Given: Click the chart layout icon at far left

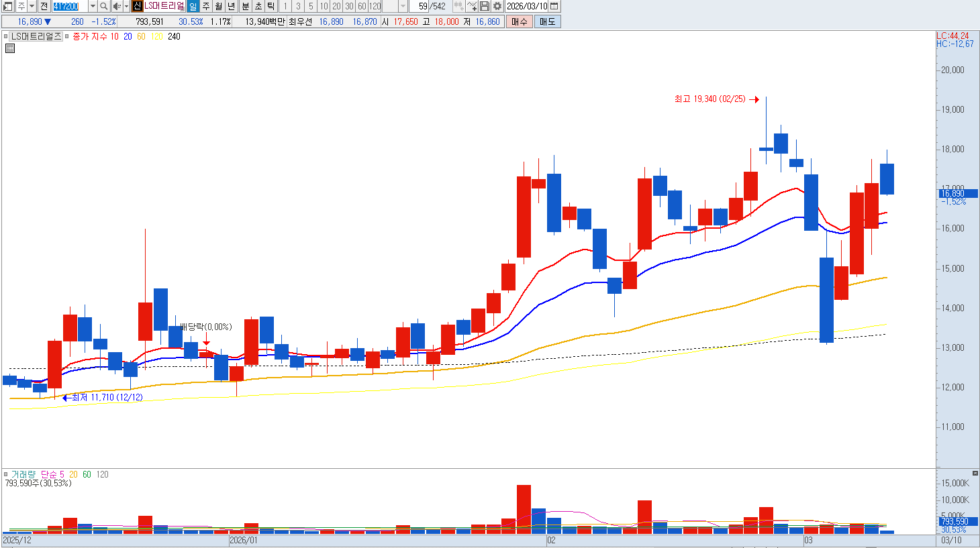Looking at the screenshot, I should click(x=7, y=6).
